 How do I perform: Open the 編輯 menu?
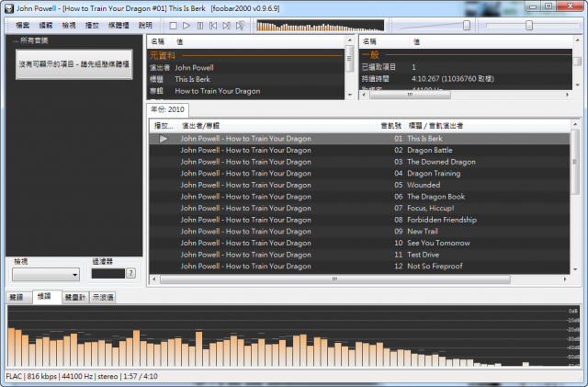46,26
